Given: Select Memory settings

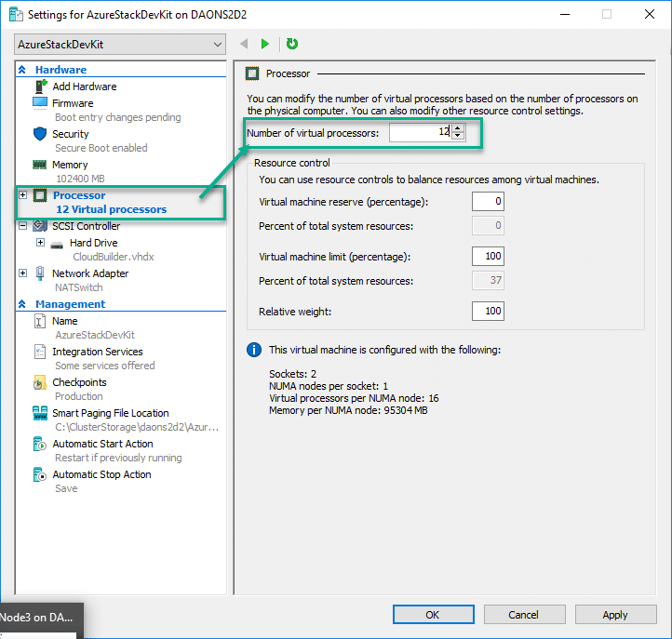Looking at the screenshot, I should 70,165.
